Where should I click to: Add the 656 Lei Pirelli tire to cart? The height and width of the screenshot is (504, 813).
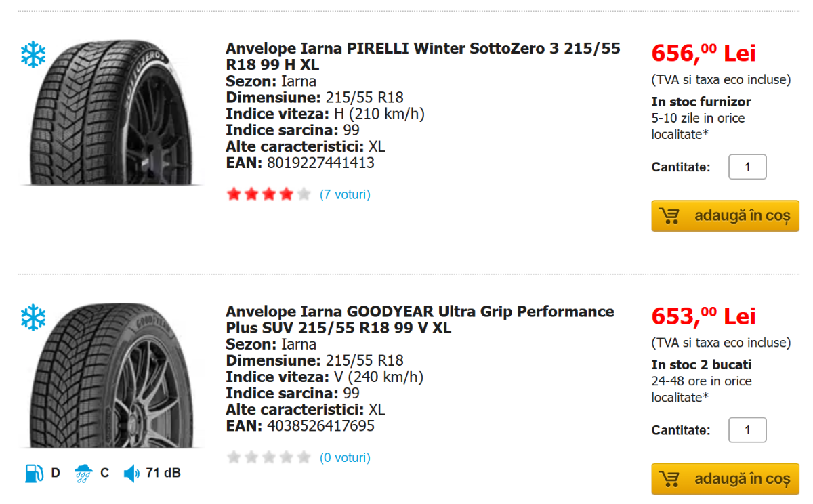(741, 216)
